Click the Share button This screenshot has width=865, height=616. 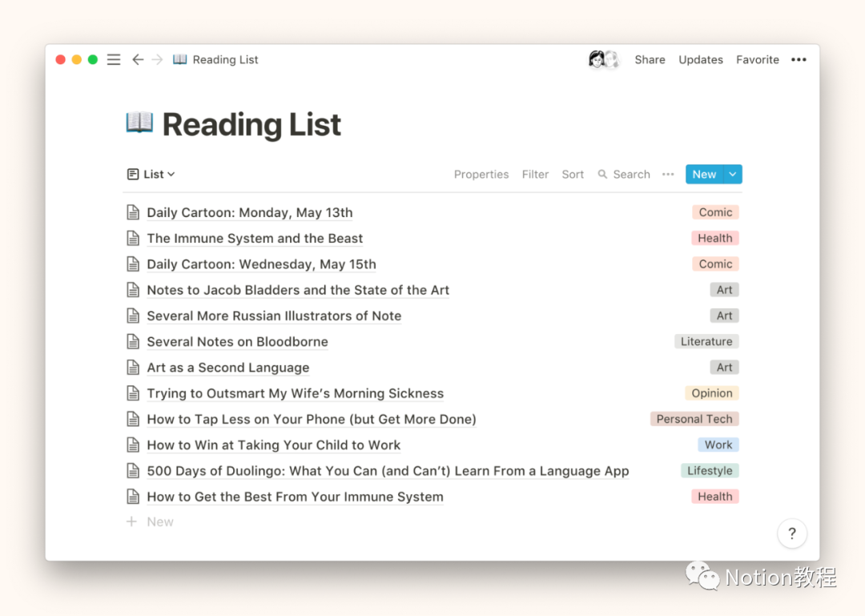coord(650,60)
